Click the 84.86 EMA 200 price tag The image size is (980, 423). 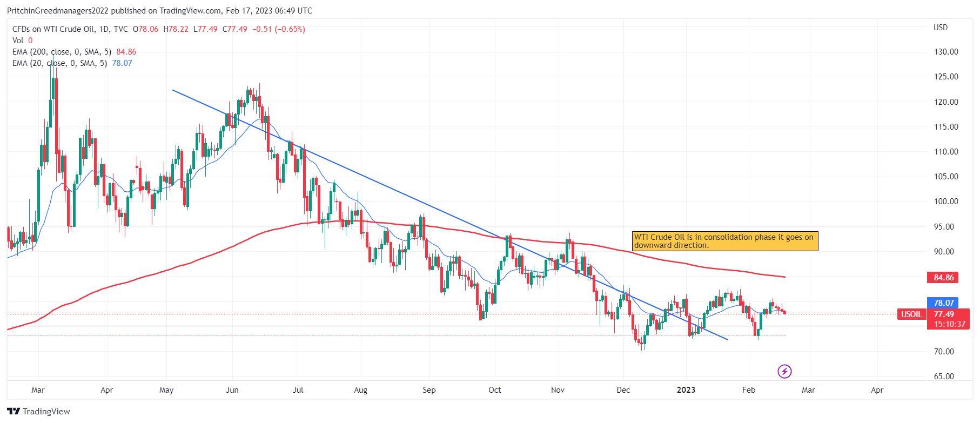click(x=943, y=278)
